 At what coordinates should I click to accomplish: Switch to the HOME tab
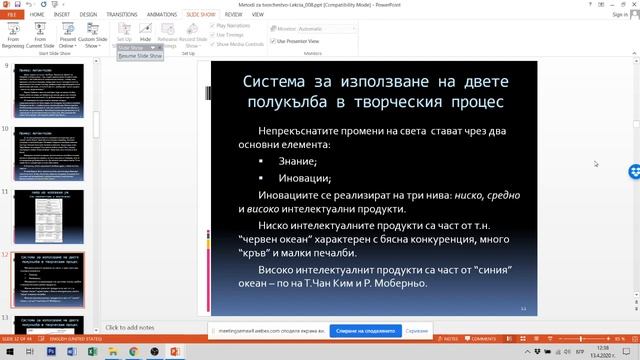click(x=37, y=15)
